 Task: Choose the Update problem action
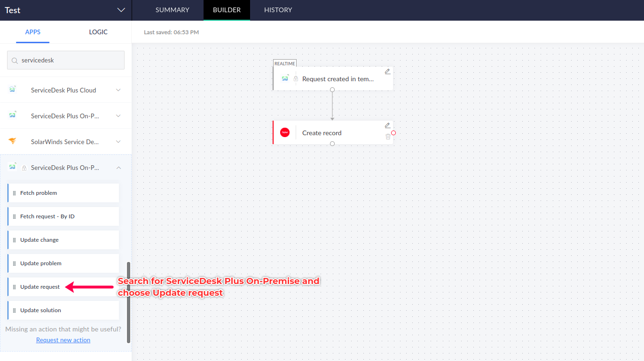click(x=63, y=263)
